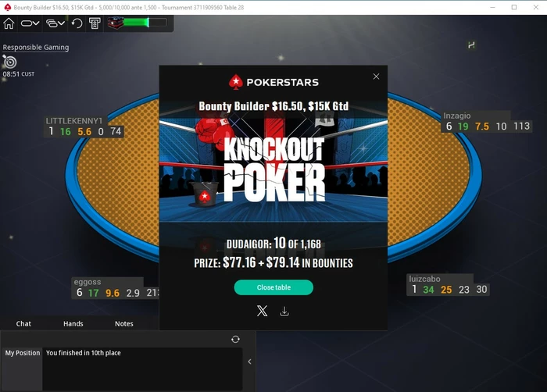547x392 pixels.
Task: Share the result on X (Twitter)
Action: [x=262, y=311]
